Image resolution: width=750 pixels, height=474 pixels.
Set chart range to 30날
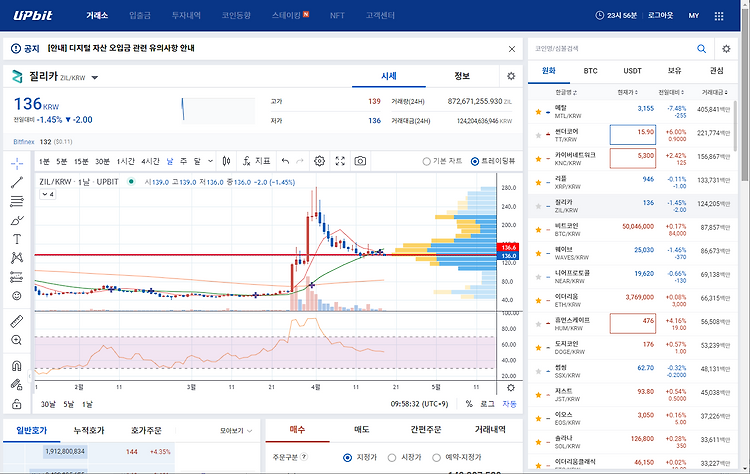[48, 404]
